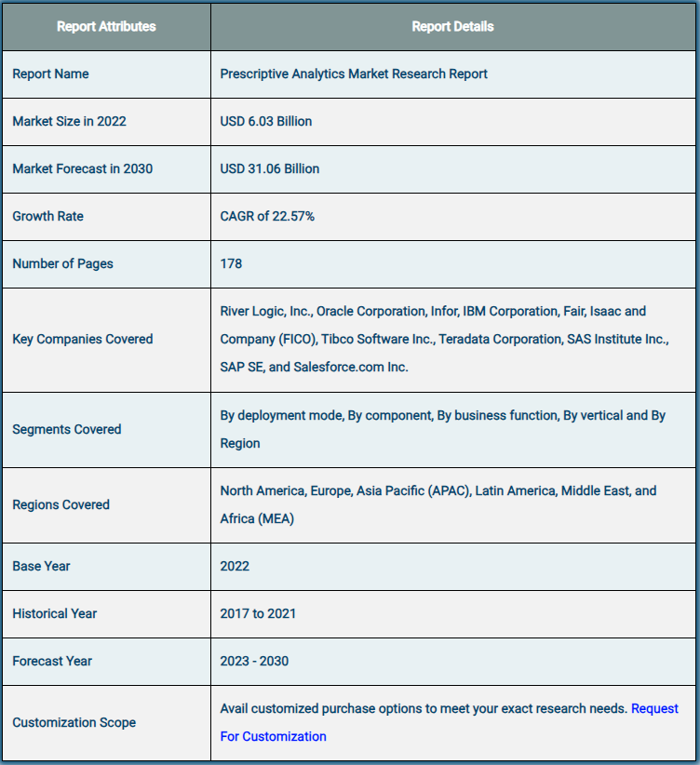Image resolution: width=700 pixels, height=765 pixels.
Task: Select the Report Details header cell
Action: coord(453,26)
